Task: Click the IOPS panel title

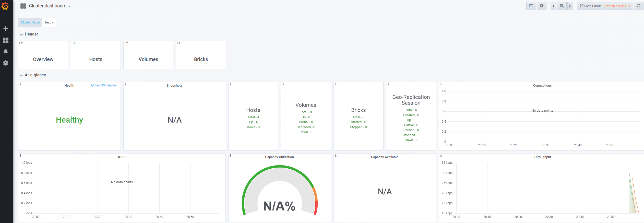Action: [122, 157]
